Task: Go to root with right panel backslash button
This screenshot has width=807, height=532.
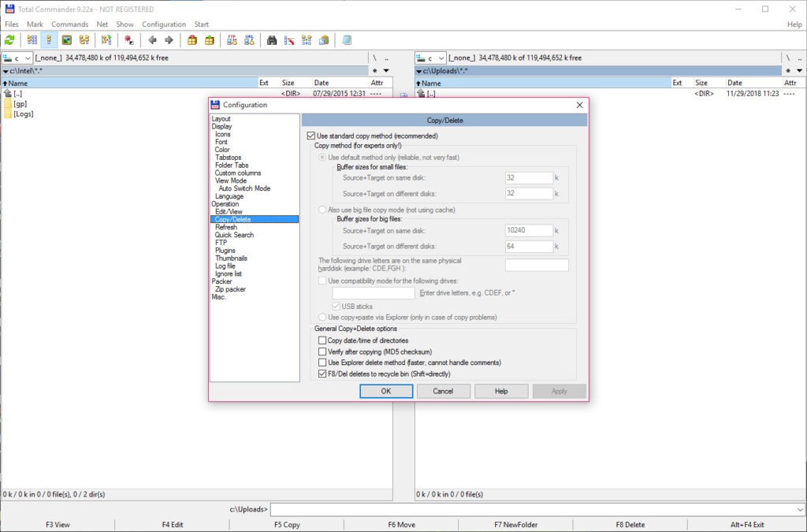Action: tap(788, 58)
